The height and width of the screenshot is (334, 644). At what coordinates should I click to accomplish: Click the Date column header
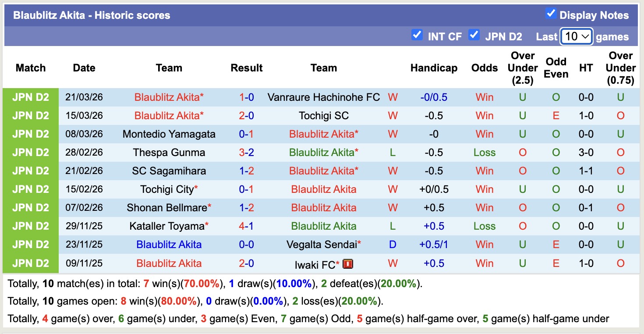coord(84,68)
